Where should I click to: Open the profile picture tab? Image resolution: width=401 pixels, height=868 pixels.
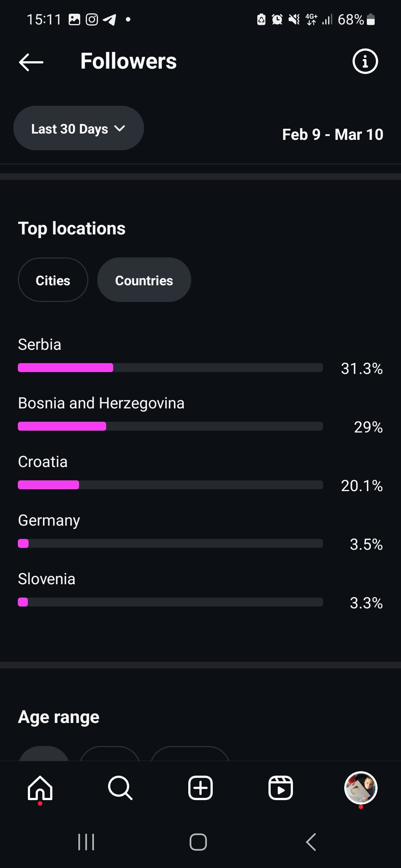[361, 788]
